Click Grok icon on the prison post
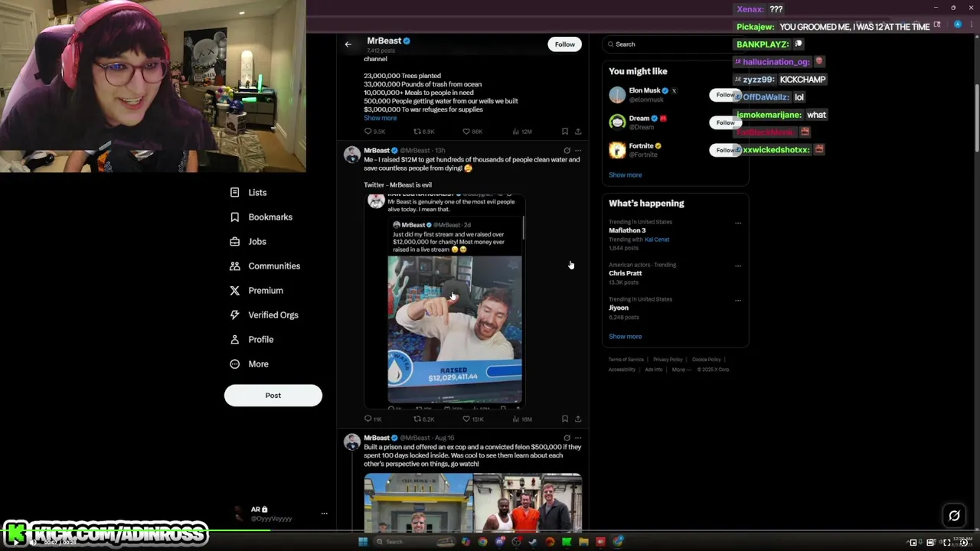 click(567, 439)
